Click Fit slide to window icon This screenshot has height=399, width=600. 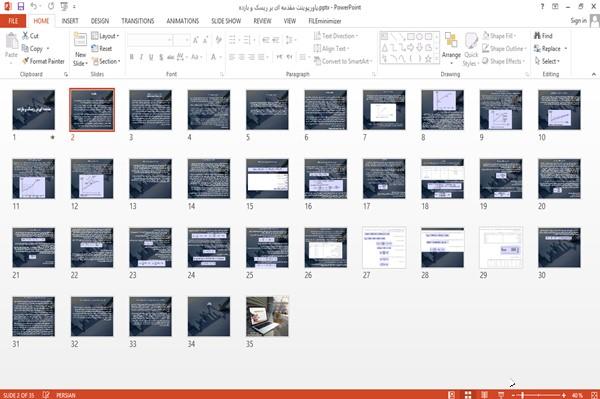[594, 395]
